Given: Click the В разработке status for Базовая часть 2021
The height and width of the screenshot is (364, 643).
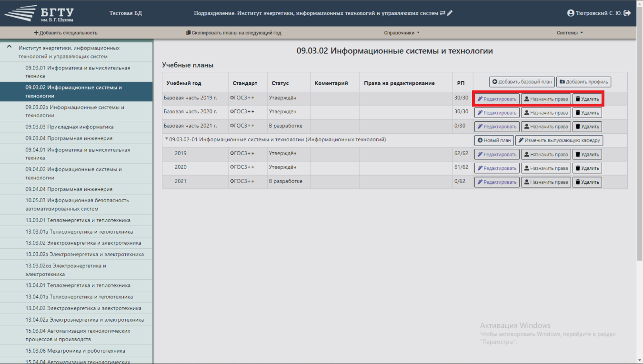Looking at the screenshot, I should (286, 126).
